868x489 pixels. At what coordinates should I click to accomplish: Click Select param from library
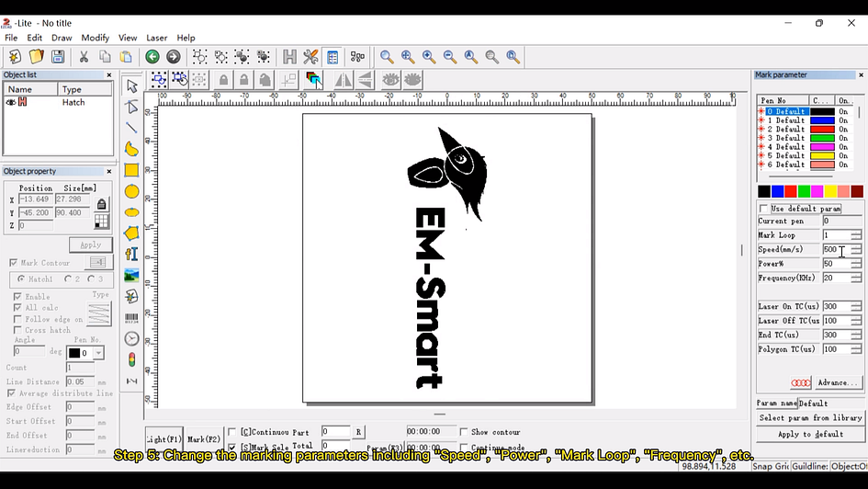(x=810, y=417)
